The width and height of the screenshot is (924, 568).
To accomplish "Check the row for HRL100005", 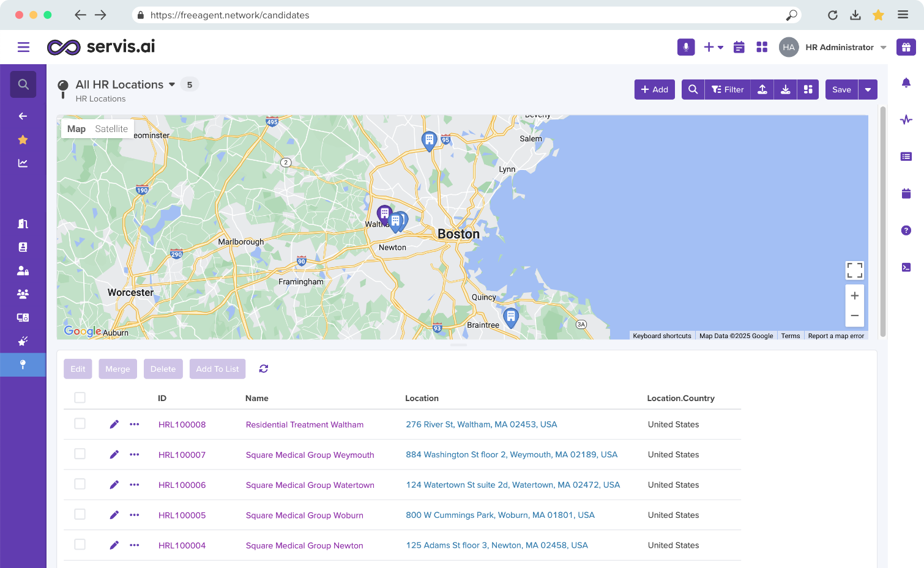I will coord(80,514).
